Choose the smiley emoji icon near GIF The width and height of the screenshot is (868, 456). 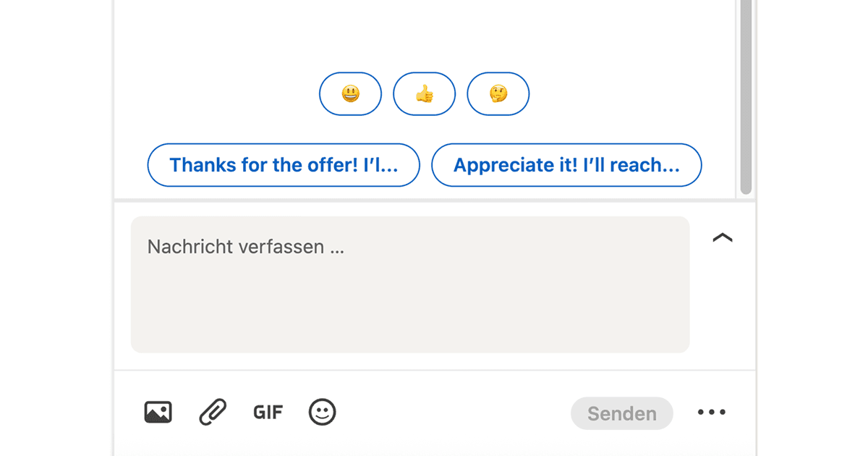pyautogui.click(x=322, y=411)
